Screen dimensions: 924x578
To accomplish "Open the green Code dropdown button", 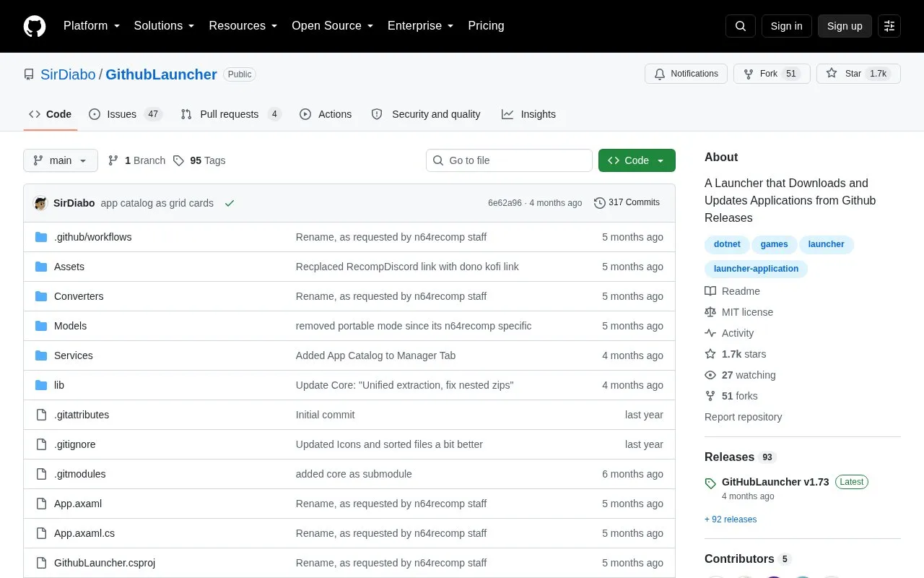I will pos(637,160).
